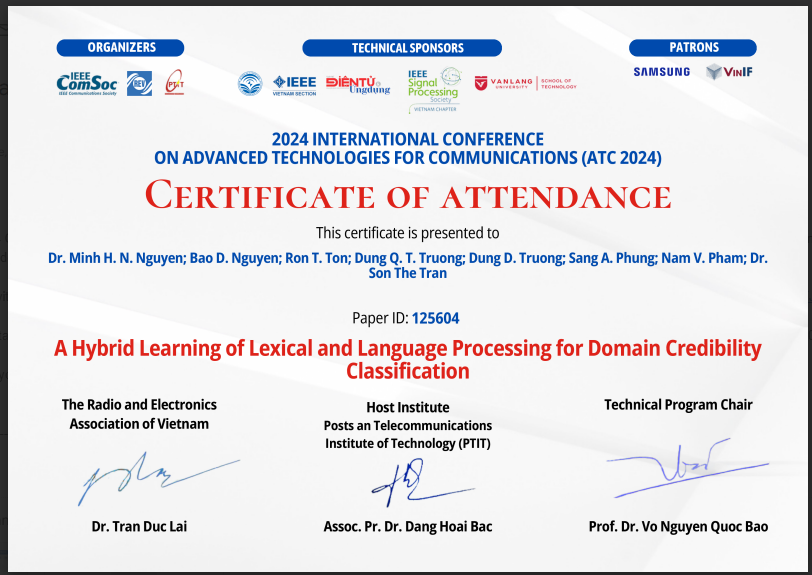Click the blue author names list
Image resolution: width=812 pixels, height=575 pixels.
pos(407,265)
